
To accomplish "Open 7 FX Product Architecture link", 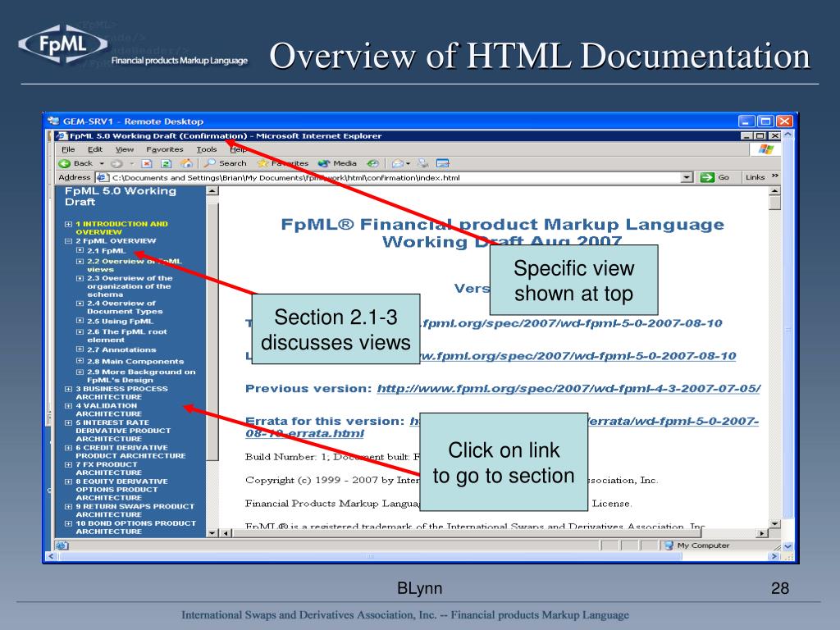I will (109, 468).
